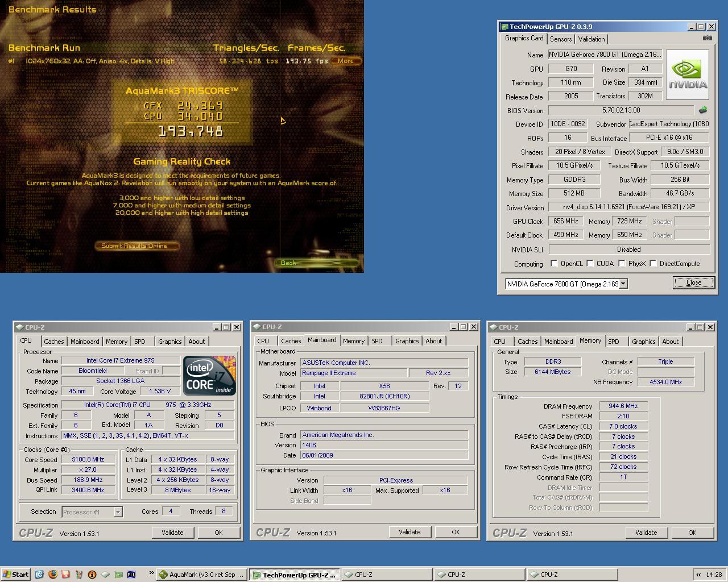Screen dimensions: 728x582
Task: Toggle the OpenCL checkbox
Action: click(x=554, y=263)
